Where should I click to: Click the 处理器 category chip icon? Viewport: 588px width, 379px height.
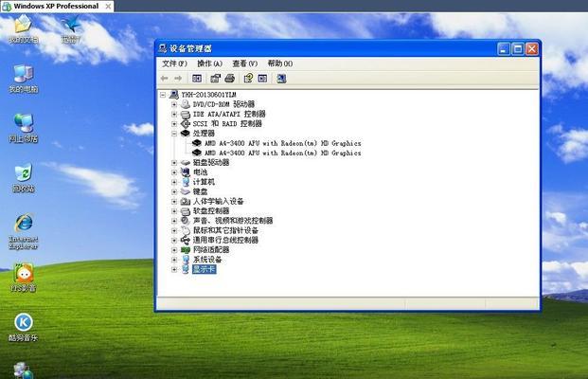tap(186, 134)
